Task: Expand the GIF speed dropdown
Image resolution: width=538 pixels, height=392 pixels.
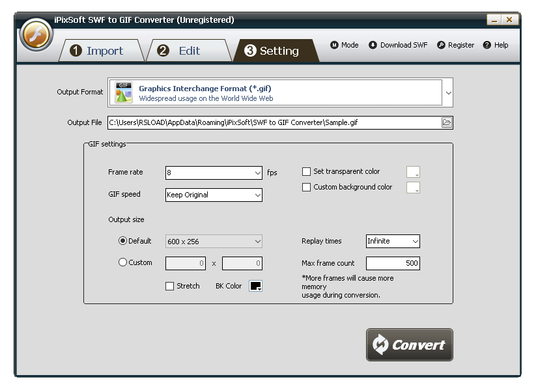Action: coord(257,195)
